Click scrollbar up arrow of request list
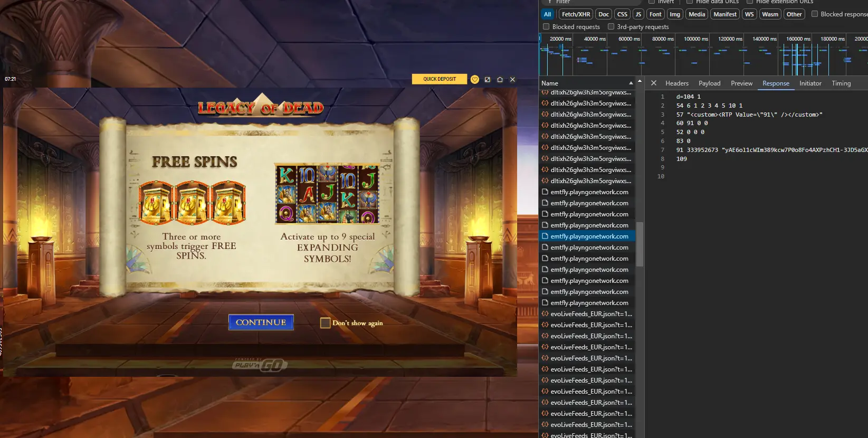This screenshot has width=868, height=438. coord(640,81)
